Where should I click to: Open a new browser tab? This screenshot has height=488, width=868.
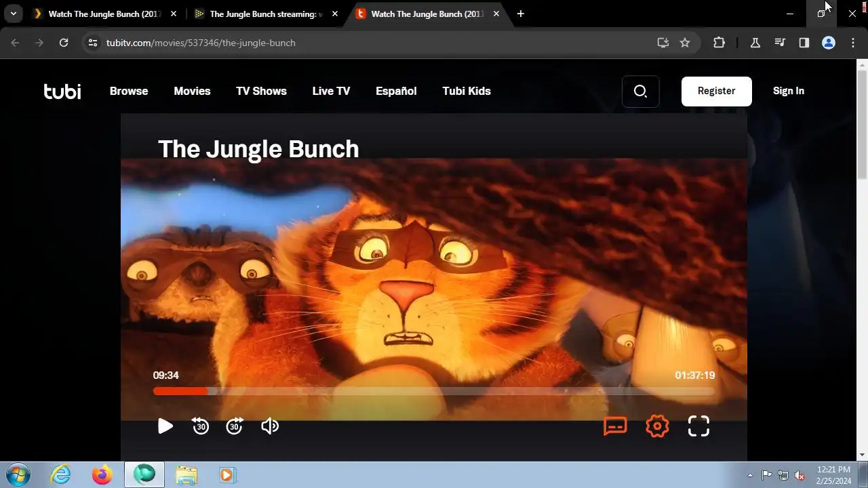pyautogui.click(x=521, y=14)
